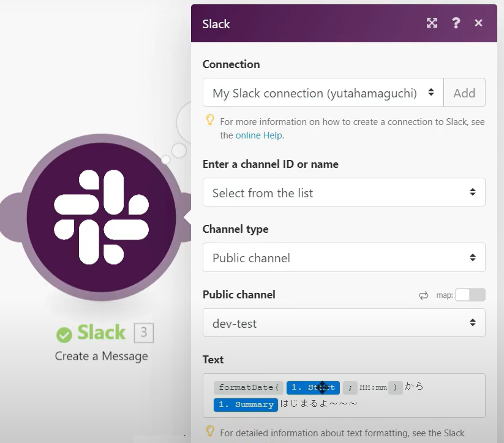Close the Slack settings panel
This screenshot has height=443, width=504.
tap(479, 23)
